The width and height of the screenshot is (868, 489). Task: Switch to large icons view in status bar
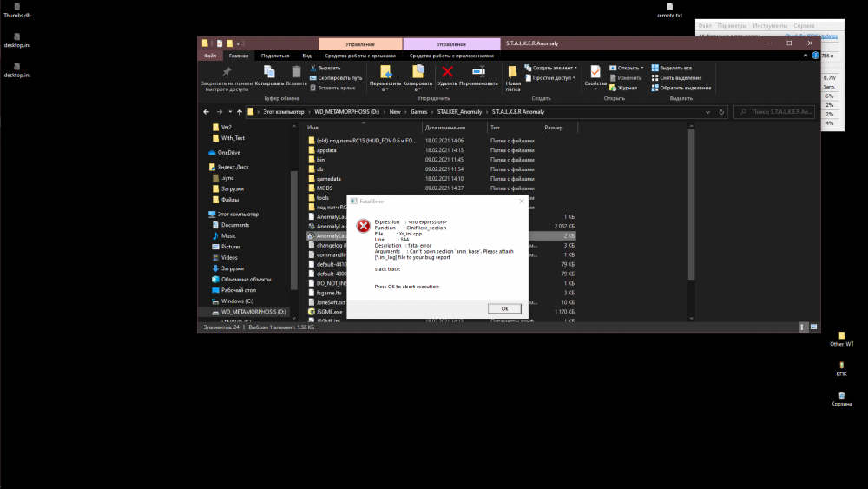(x=814, y=327)
